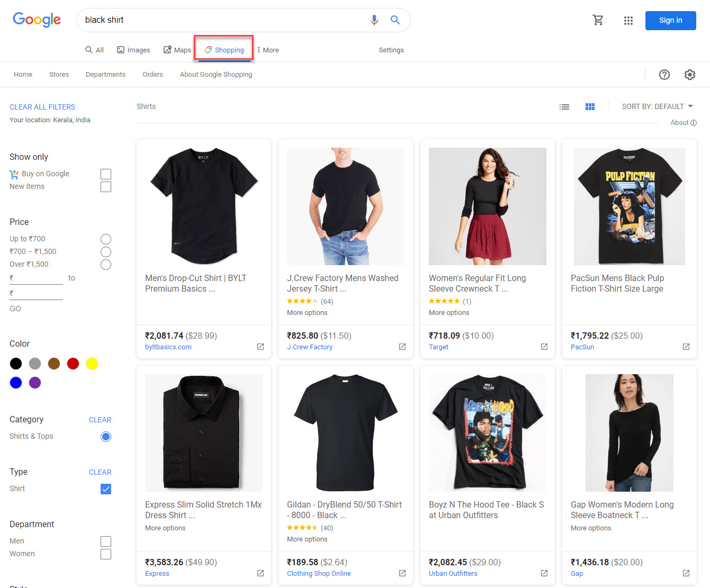The height and width of the screenshot is (588, 710).
Task: Filter by brown color swatch
Action: coord(54,364)
